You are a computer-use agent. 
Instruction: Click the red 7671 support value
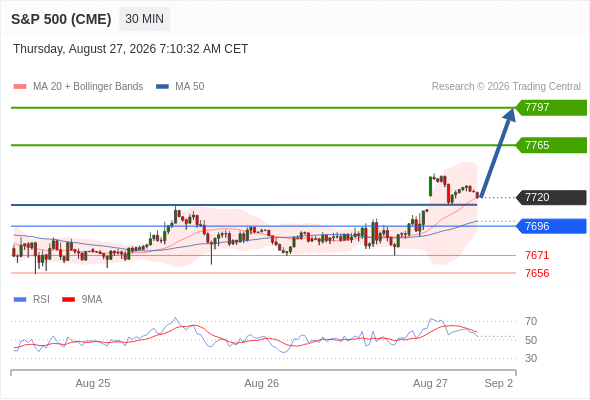[537, 255]
